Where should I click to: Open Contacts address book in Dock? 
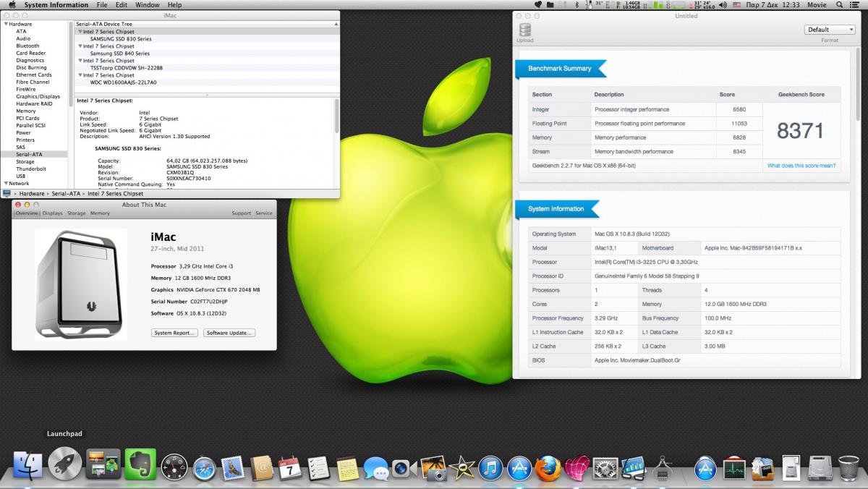[262, 468]
